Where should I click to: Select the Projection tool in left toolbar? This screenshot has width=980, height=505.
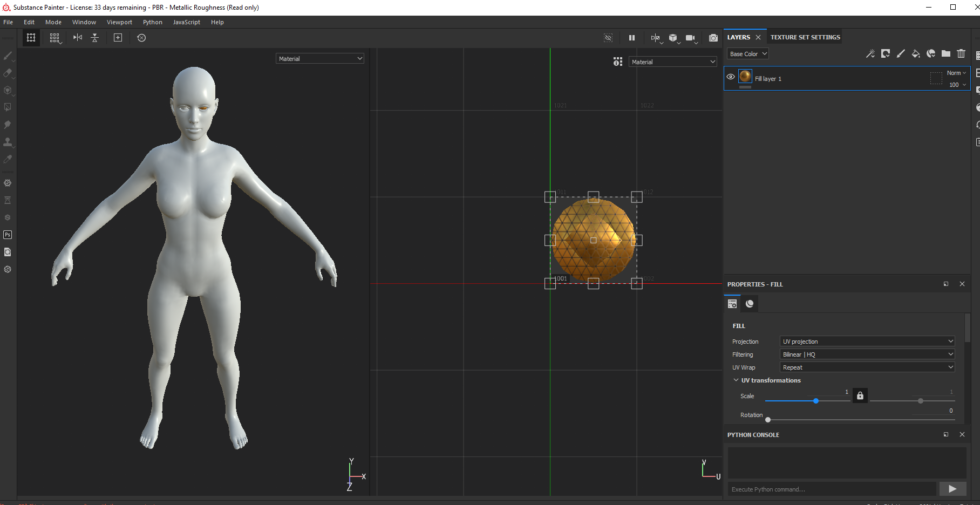[x=8, y=90]
